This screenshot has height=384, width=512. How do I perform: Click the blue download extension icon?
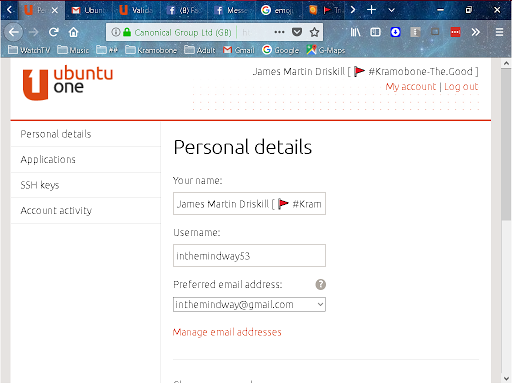[x=395, y=32]
